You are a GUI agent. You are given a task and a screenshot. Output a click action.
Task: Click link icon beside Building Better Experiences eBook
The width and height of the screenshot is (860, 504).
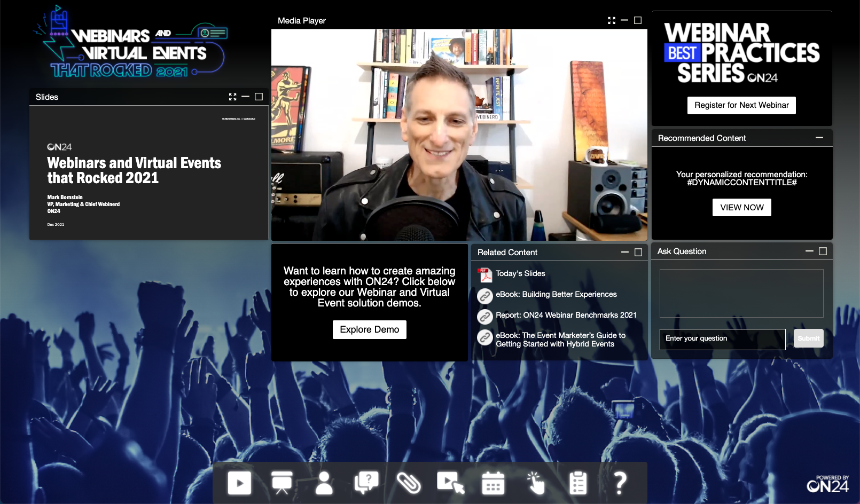tap(485, 296)
